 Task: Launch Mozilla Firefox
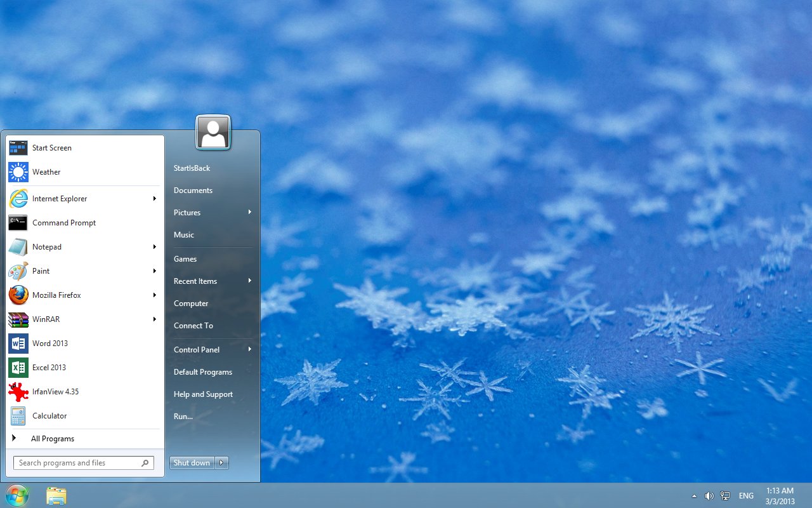(56, 295)
